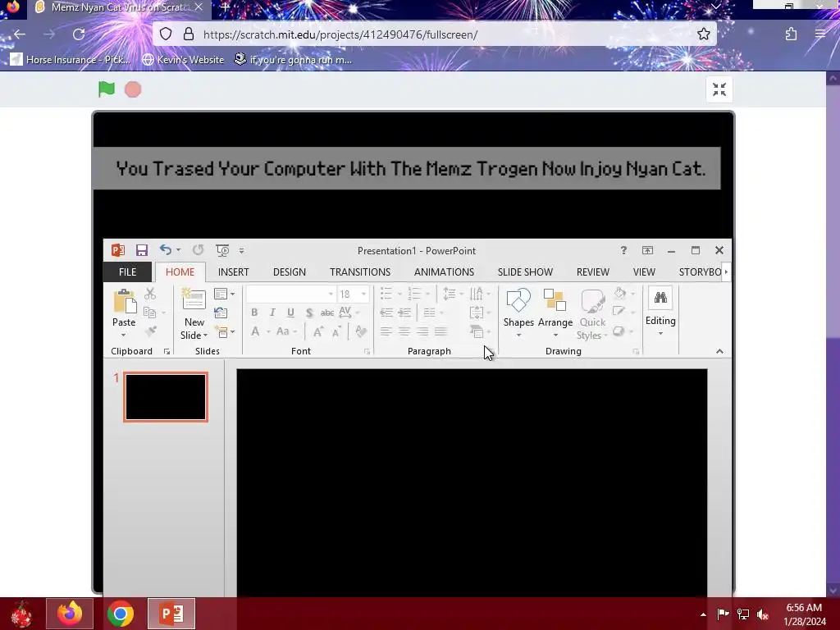Switch to the INSERT tab
The image size is (840, 630).
coord(233,272)
